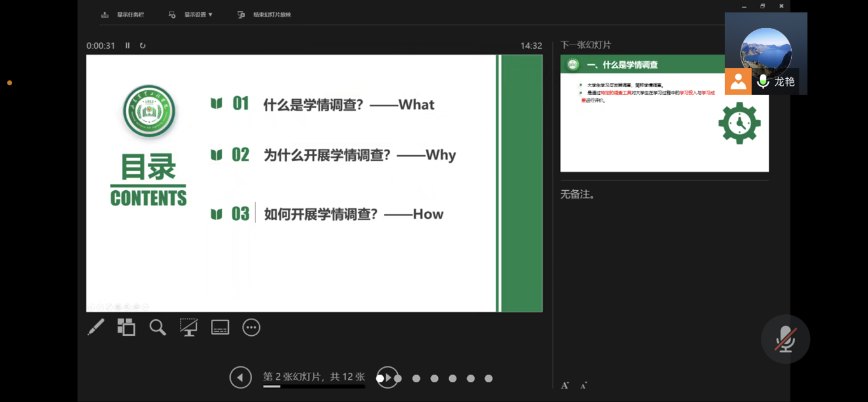Increase notes text size

(x=565, y=385)
